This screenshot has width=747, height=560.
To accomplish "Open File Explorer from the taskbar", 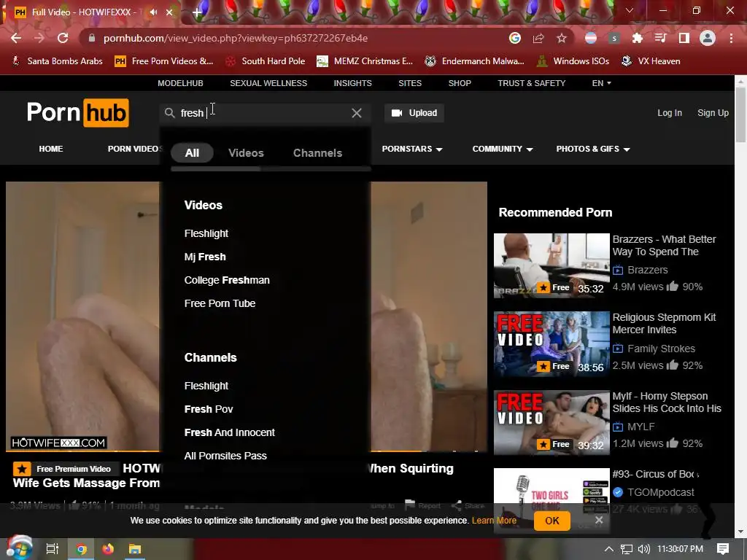I will pos(135,549).
